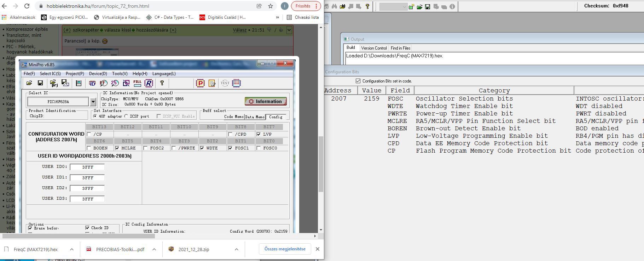
Task: Toggle the BODEN checkbox
Action: pyautogui.click(x=89, y=148)
